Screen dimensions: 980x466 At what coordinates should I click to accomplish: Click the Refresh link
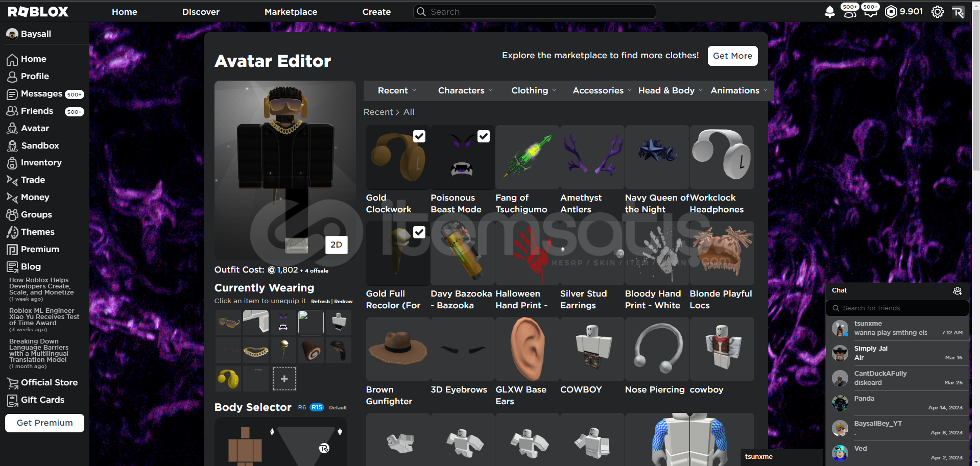click(x=320, y=302)
